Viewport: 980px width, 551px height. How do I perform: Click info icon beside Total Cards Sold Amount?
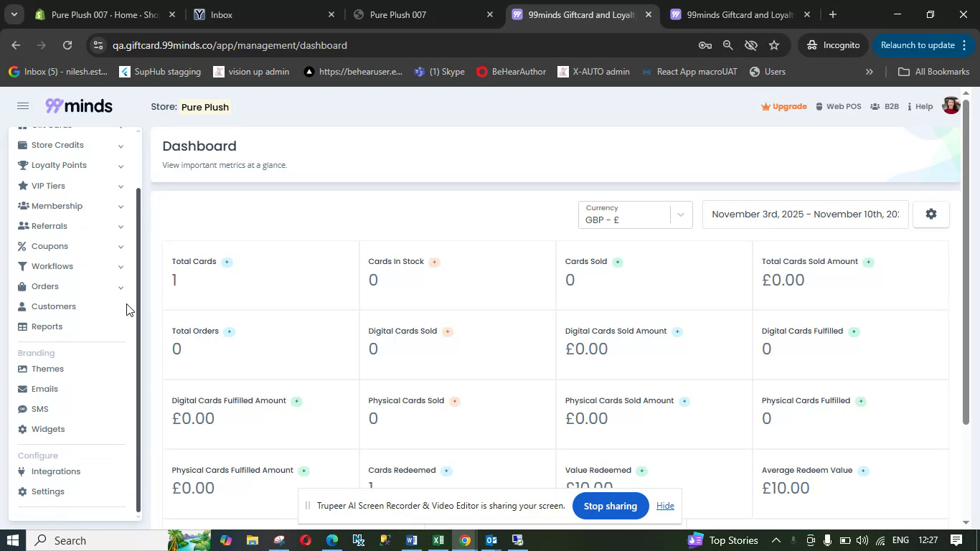pyautogui.click(x=868, y=262)
